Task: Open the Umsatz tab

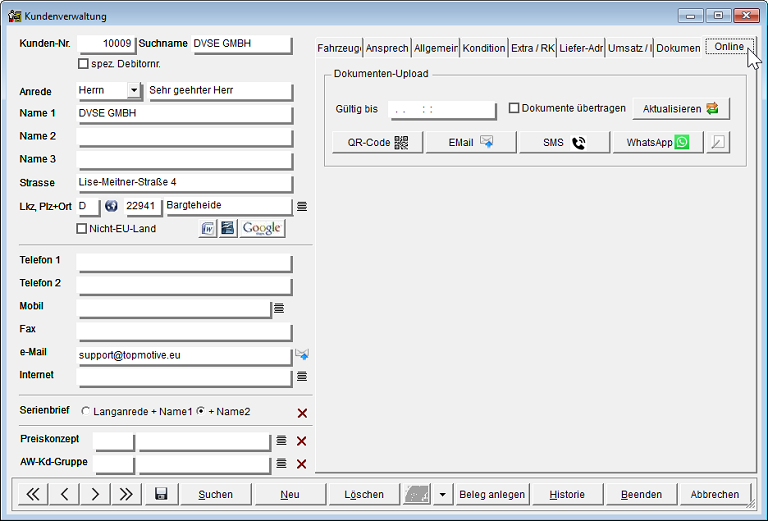Action: click(629, 48)
